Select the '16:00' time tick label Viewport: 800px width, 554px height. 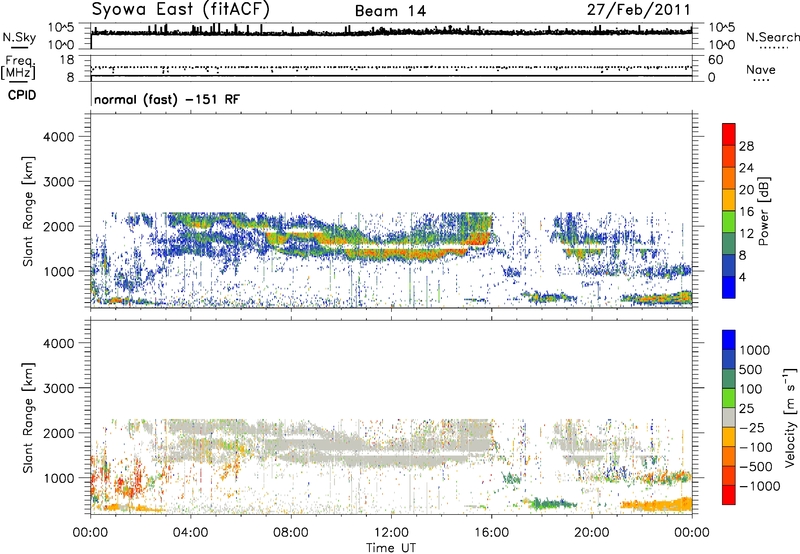pos(491,533)
